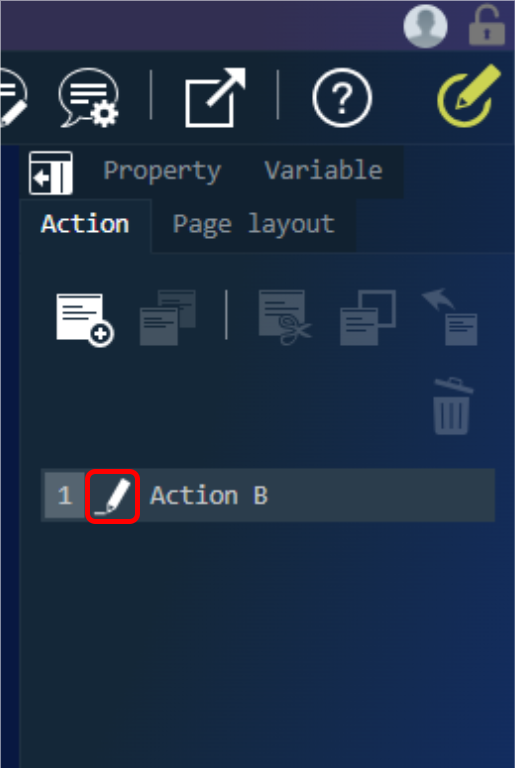Click the cut action scissors icon
Screen dimensions: 515x768
tap(285, 317)
